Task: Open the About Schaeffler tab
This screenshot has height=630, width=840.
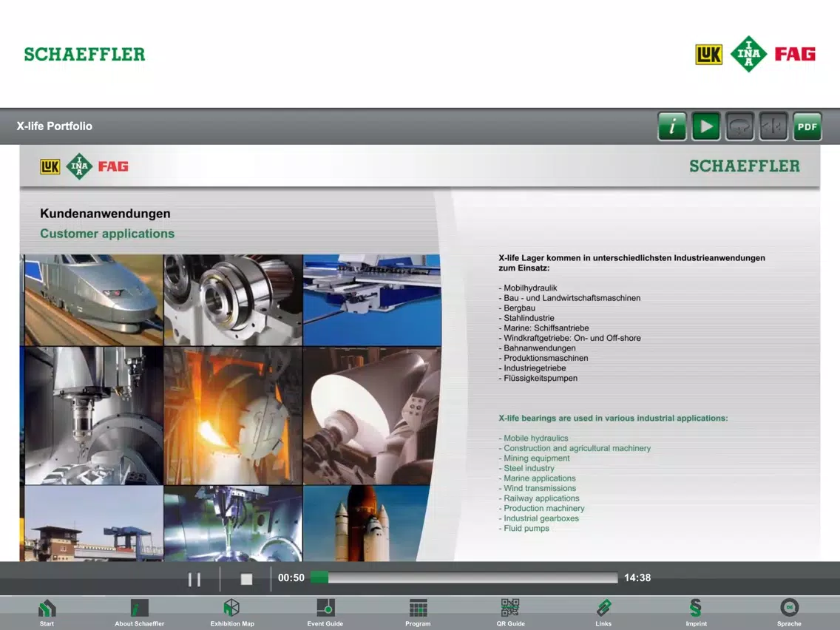Action: (139, 613)
